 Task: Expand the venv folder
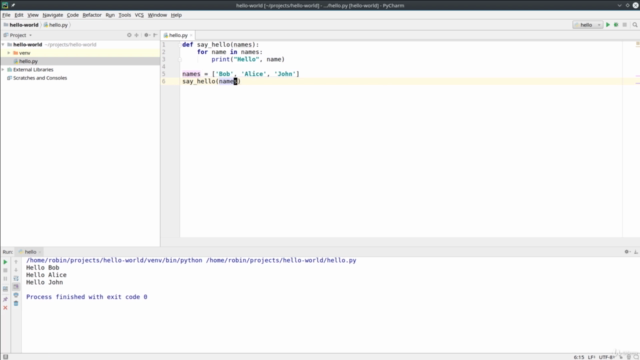coord(9,53)
